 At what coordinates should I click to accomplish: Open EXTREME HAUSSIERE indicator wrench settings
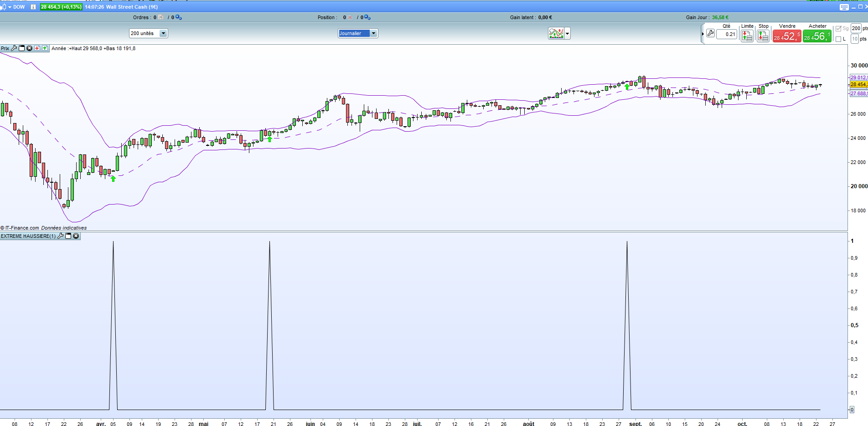pyautogui.click(x=61, y=236)
